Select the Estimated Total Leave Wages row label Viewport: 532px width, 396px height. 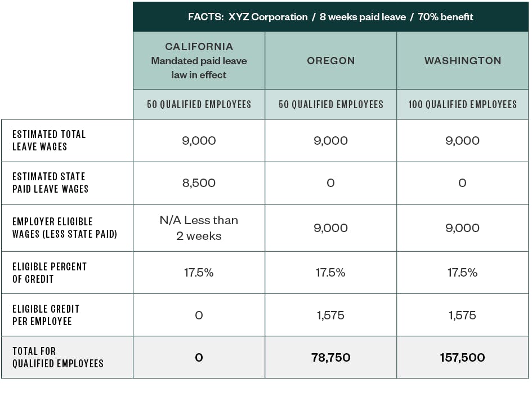tap(50, 140)
